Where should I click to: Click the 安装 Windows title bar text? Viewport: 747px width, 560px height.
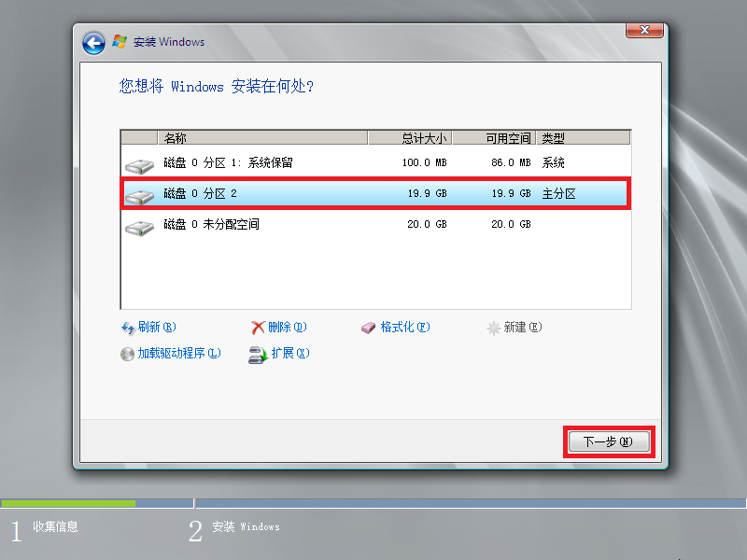(x=169, y=42)
